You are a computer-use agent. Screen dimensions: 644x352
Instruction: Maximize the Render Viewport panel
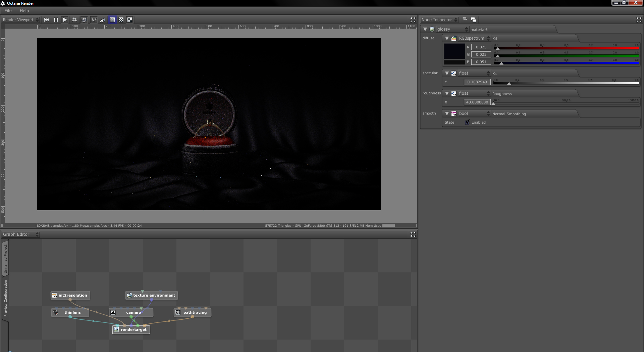coord(413,20)
